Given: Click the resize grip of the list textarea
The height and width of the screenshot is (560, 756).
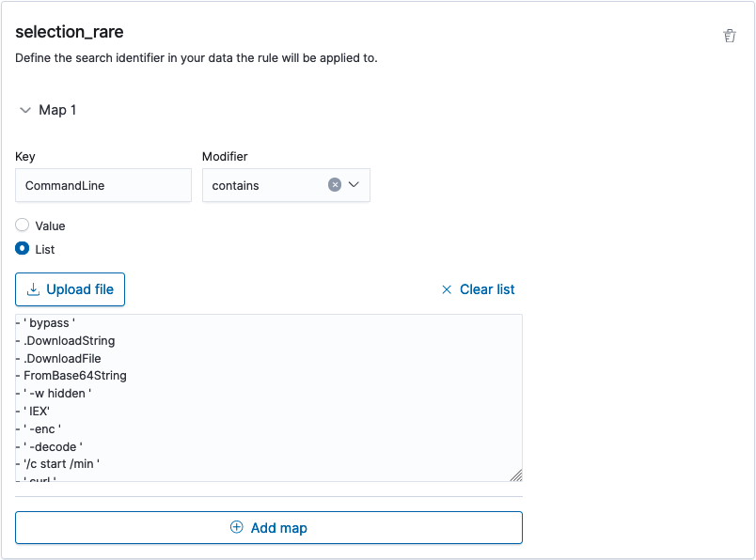Looking at the screenshot, I should coord(516,476).
